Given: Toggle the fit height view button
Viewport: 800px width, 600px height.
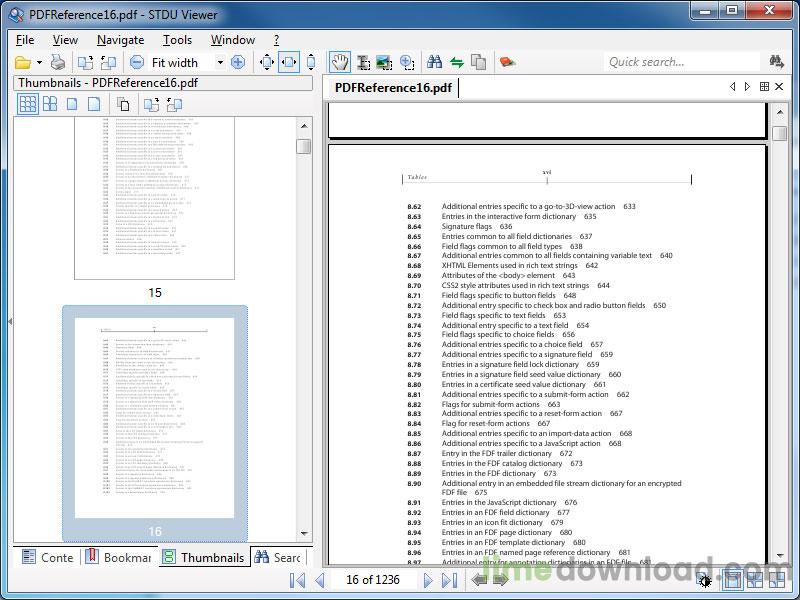Looking at the screenshot, I should coord(311,62).
